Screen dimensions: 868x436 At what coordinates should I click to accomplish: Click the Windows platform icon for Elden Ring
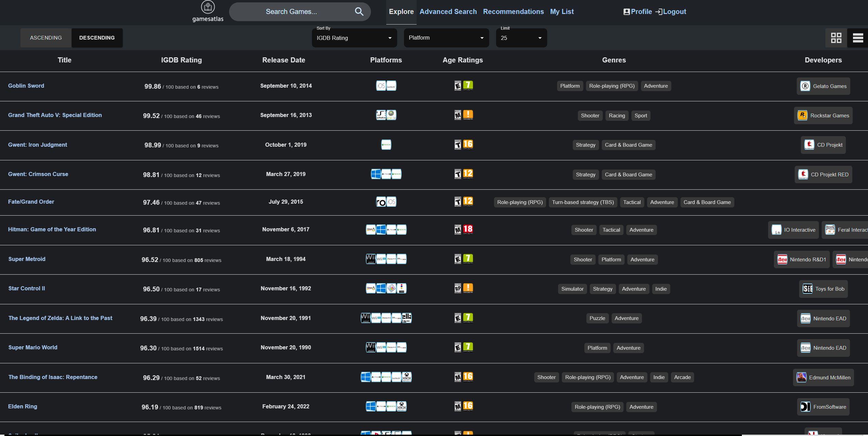371,406
